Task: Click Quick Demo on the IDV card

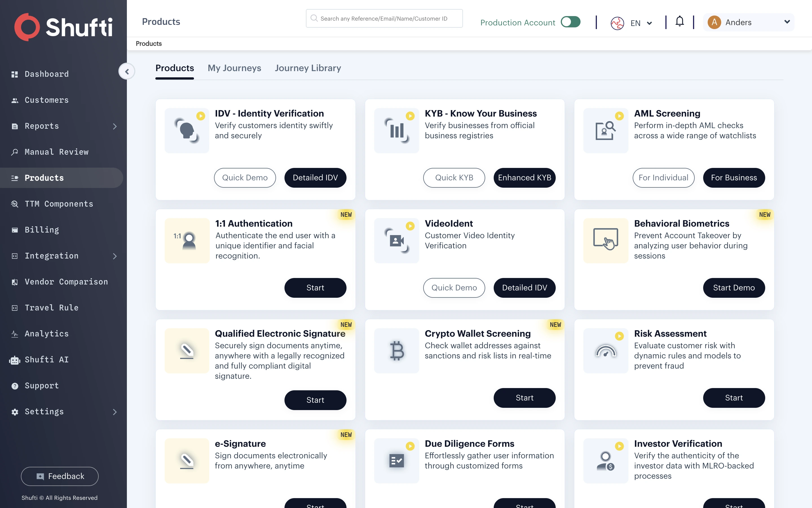Action: pos(245,178)
